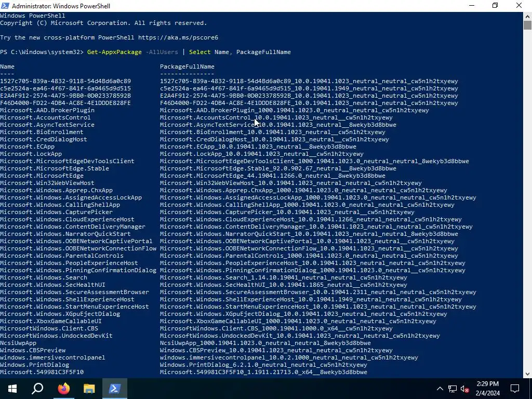This screenshot has width=532, height=399.
Task: Click Microsoft.Win32WebViewHost name entry
Action: (47, 183)
